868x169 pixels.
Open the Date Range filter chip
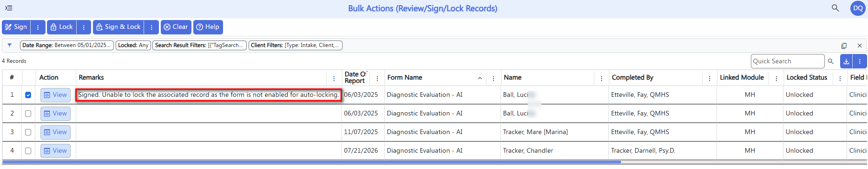(67, 45)
